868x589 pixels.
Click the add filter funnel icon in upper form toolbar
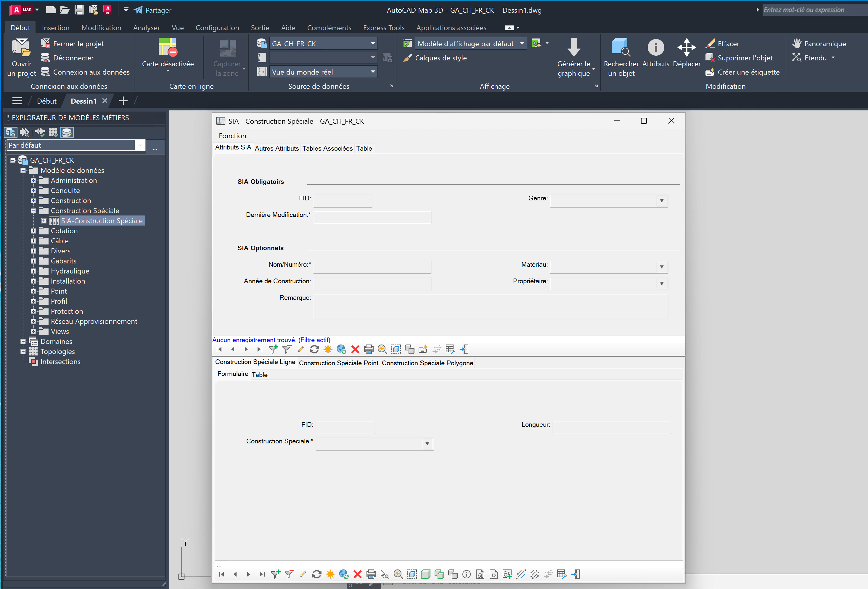click(x=274, y=349)
